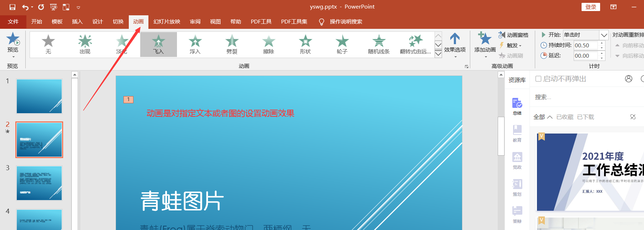Click the user account icon in resource panel
The width and height of the screenshot is (644, 230).
(x=629, y=79)
